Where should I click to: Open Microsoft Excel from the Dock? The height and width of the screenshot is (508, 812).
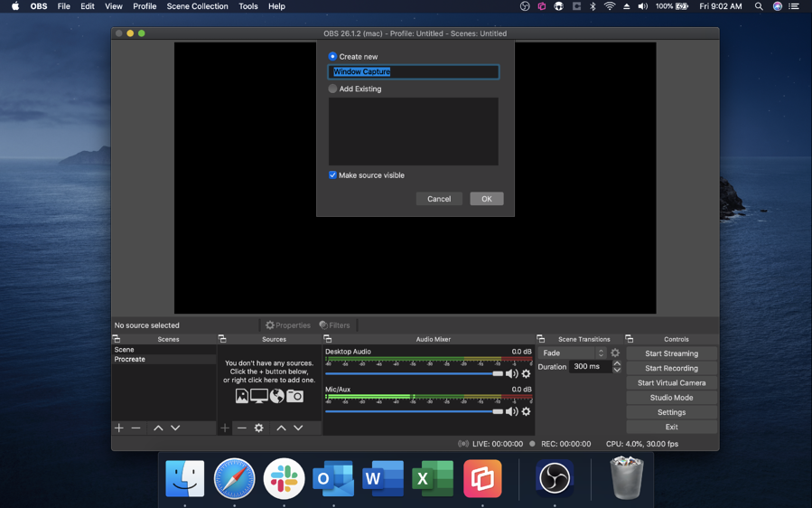coord(433,478)
